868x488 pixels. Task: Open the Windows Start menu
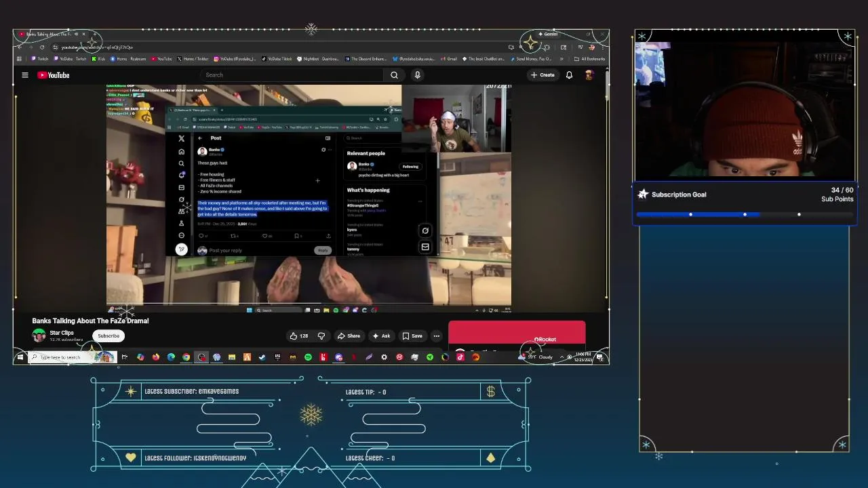(20, 357)
